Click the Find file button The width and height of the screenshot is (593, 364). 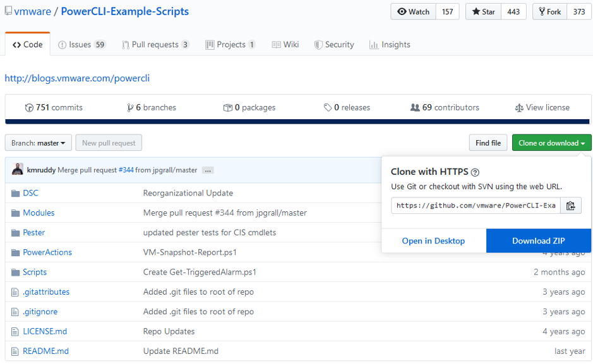pos(488,143)
